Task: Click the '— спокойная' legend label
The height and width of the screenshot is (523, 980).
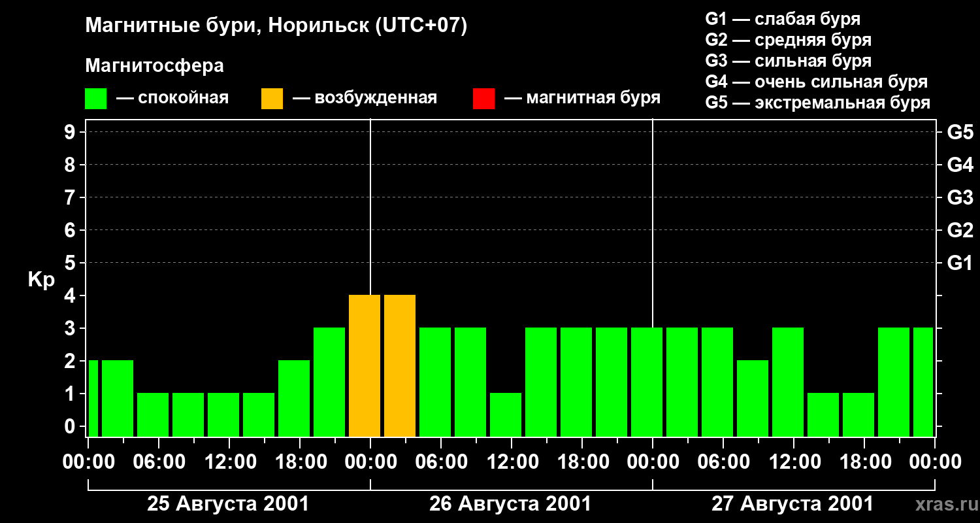Action: pyautogui.click(x=172, y=98)
